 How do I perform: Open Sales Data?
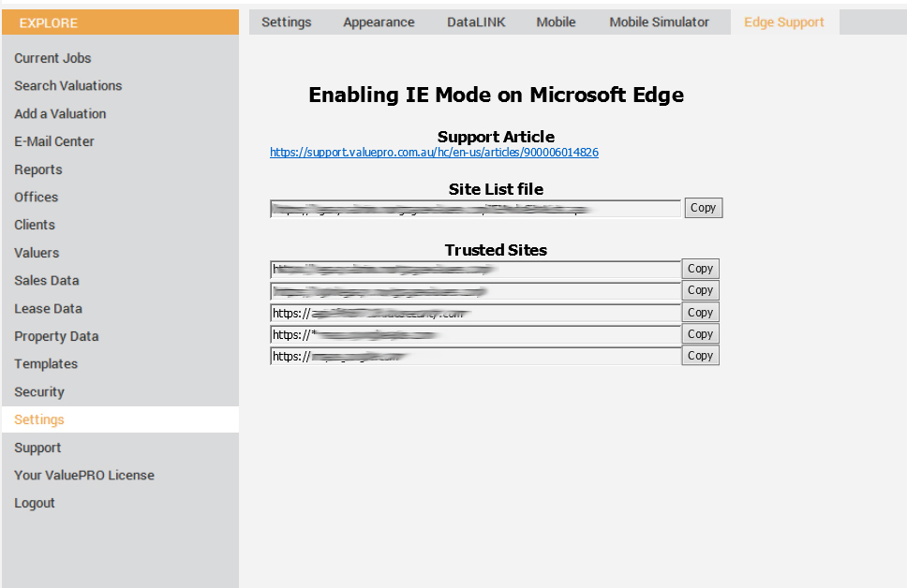coord(47,280)
